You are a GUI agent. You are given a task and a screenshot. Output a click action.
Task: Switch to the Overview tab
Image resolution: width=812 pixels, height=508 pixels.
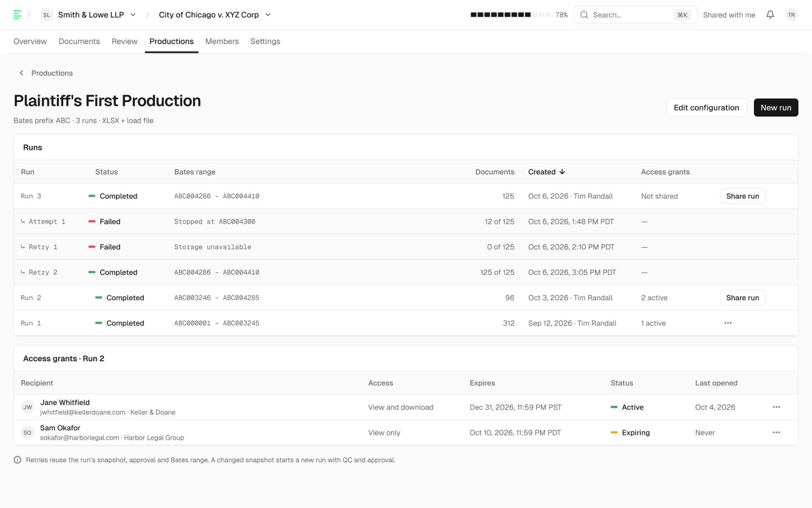30,41
